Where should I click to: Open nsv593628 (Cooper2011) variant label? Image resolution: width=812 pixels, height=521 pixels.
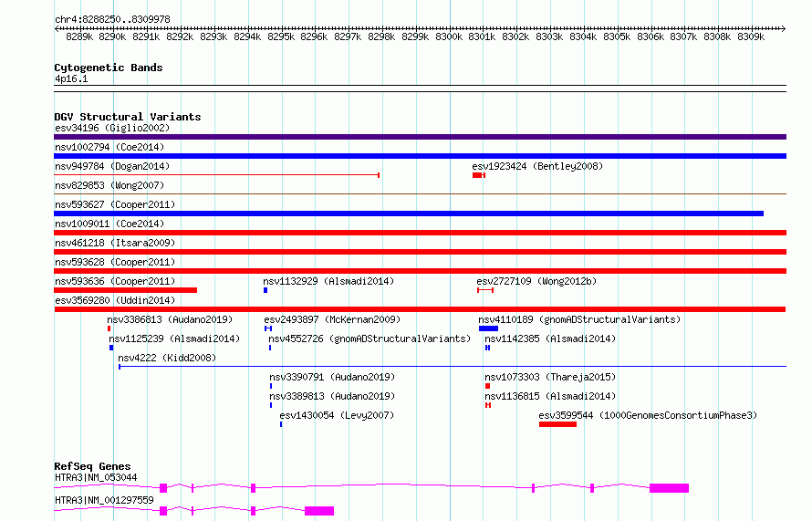point(115,262)
